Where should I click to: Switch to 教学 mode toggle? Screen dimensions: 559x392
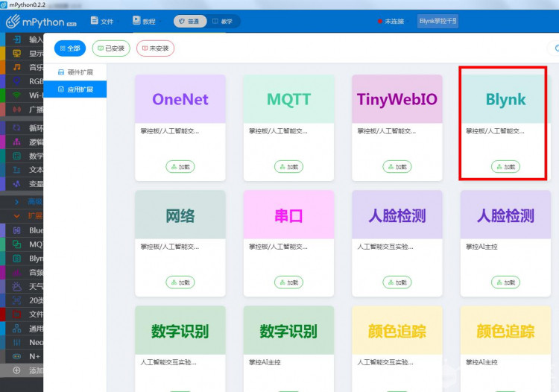click(x=223, y=22)
